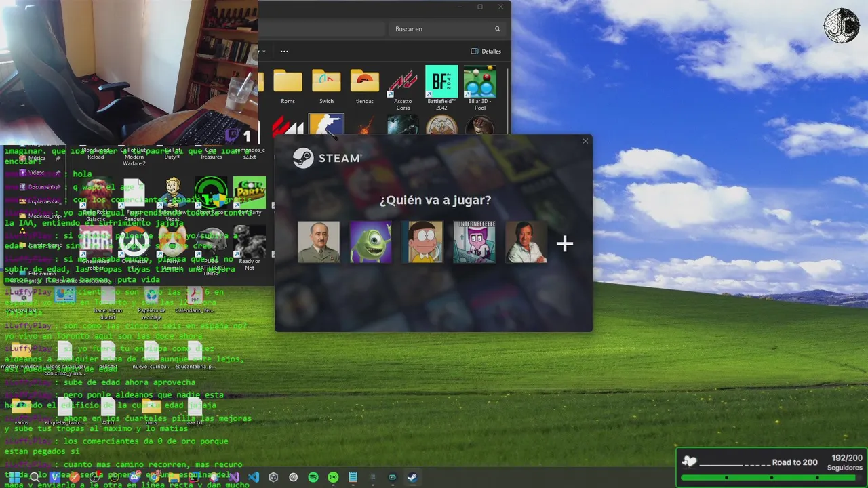
Task: Open the three-dots more options menu
Action: 284,51
